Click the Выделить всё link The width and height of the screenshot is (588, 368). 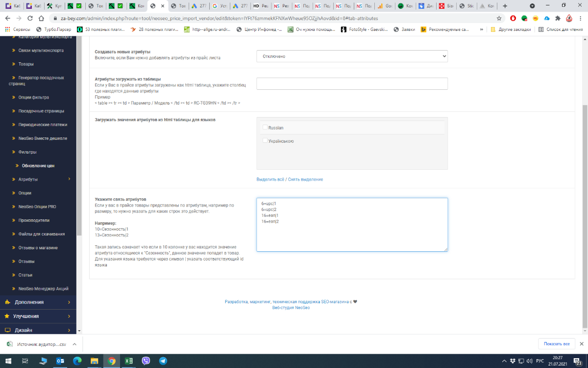click(x=270, y=179)
